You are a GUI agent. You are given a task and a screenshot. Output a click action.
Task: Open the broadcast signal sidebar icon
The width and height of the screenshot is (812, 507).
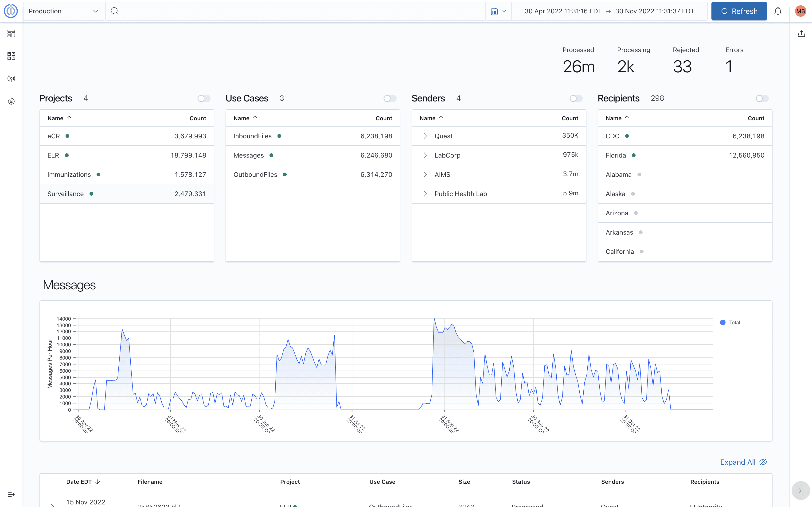point(11,79)
